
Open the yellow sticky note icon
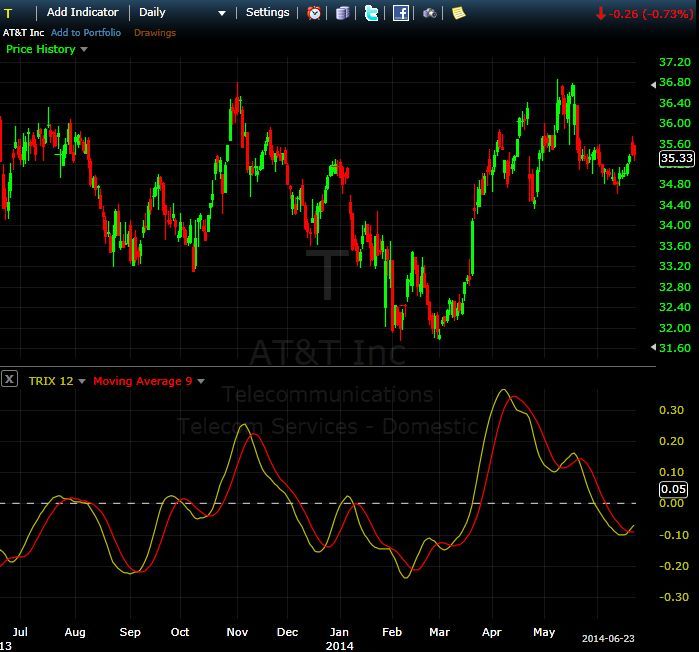point(458,13)
